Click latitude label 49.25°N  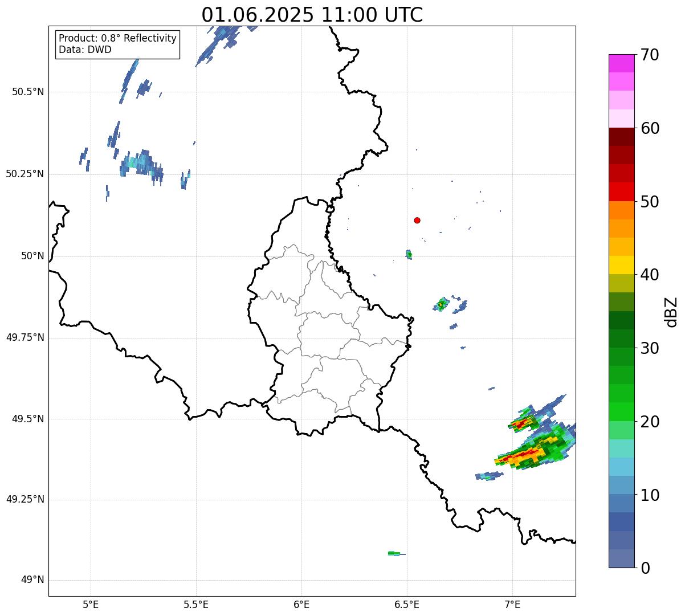25,499
